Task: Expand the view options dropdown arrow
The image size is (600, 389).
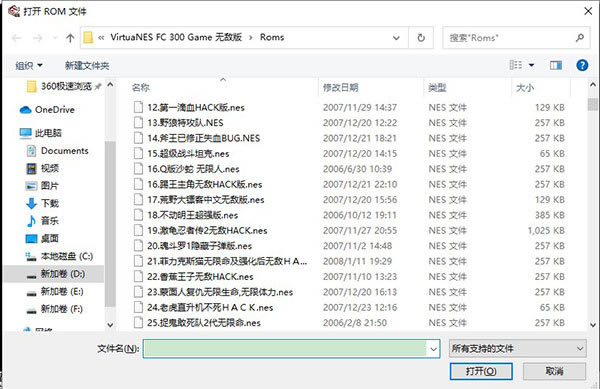Action: (x=532, y=65)
